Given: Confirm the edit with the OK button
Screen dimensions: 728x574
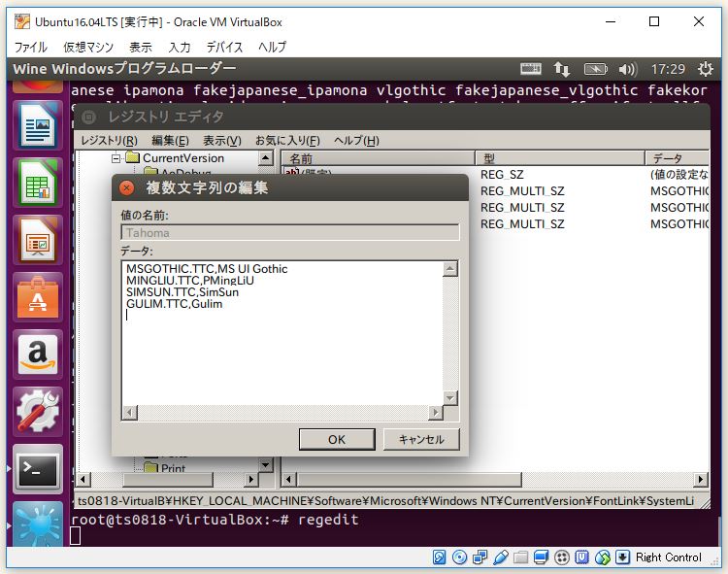Looking at the screenshot, I should pos(337,439).
